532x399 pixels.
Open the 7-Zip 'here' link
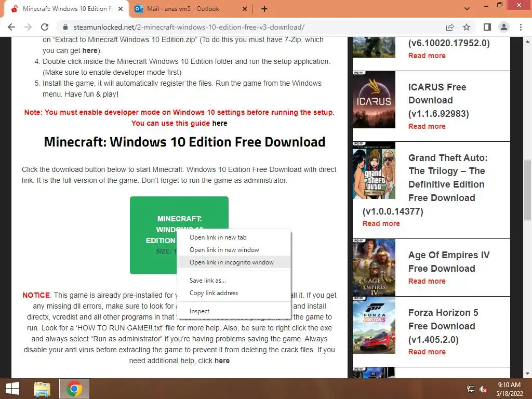coord(90,50)
